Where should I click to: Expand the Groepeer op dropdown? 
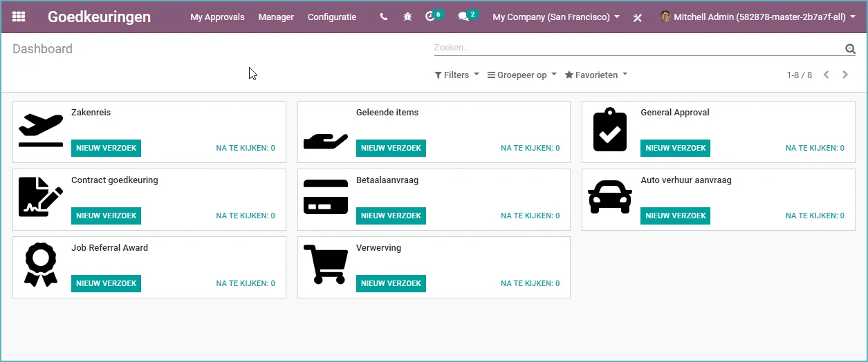[x=521, y=75]
